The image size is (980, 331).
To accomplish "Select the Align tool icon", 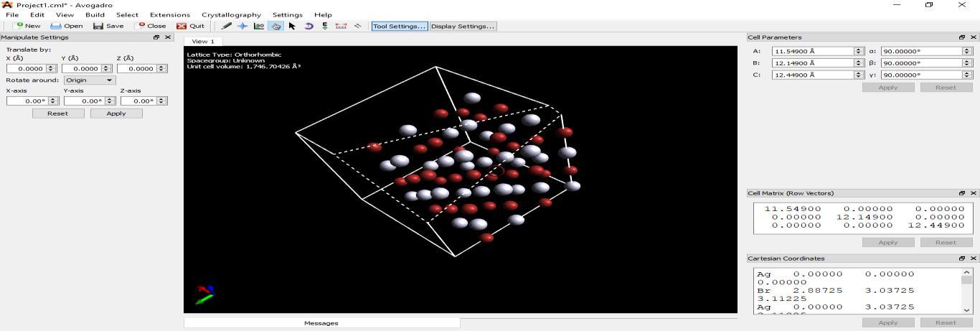I will 357,26.
